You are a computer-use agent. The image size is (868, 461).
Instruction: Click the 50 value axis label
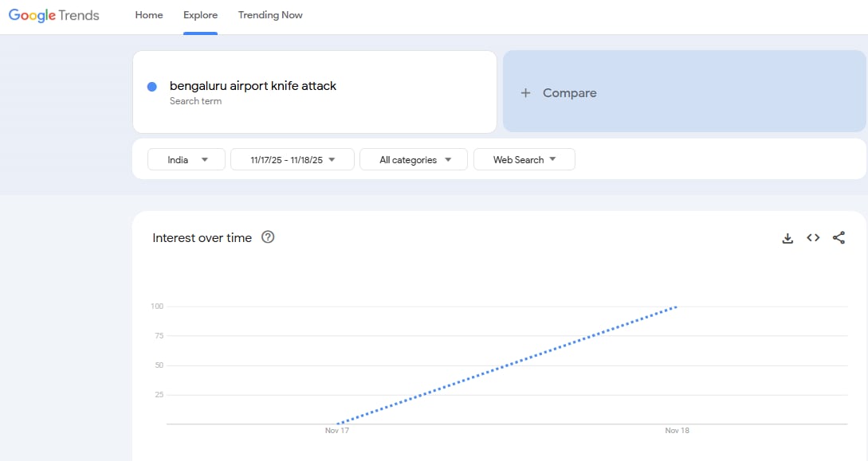159,365
